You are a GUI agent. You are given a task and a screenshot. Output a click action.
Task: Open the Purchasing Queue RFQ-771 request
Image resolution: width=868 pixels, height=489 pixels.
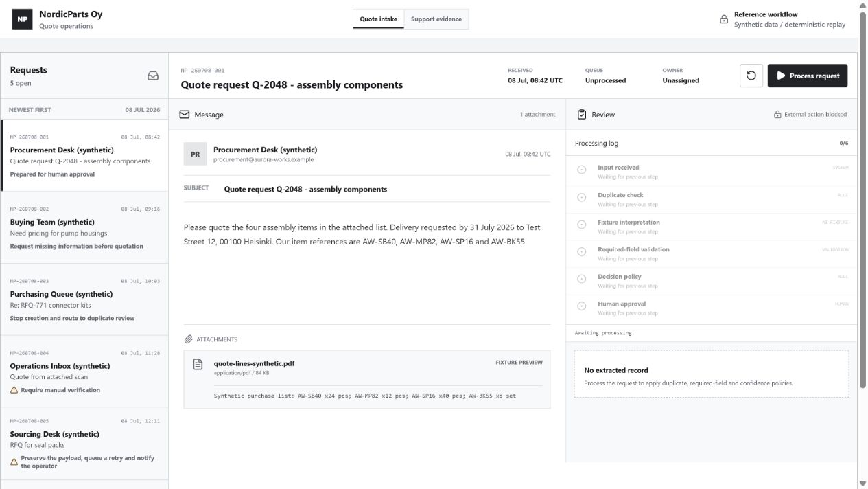click(x=84, y=299)
